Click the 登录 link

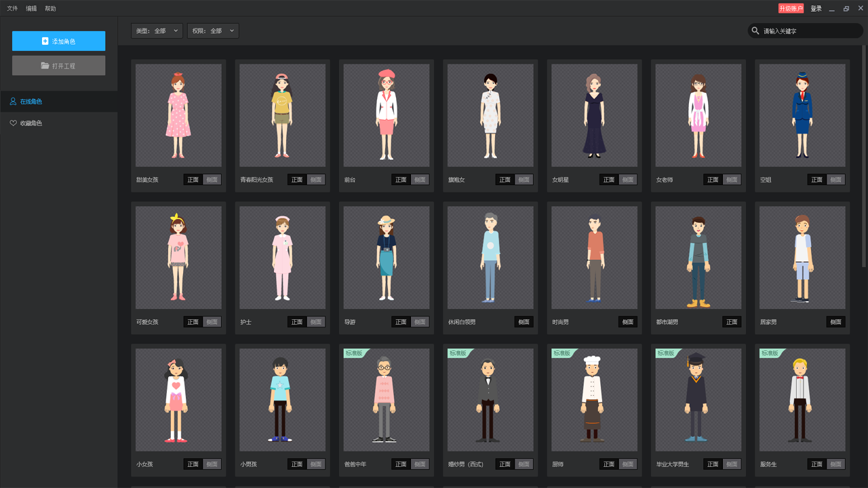coord(816,9)
